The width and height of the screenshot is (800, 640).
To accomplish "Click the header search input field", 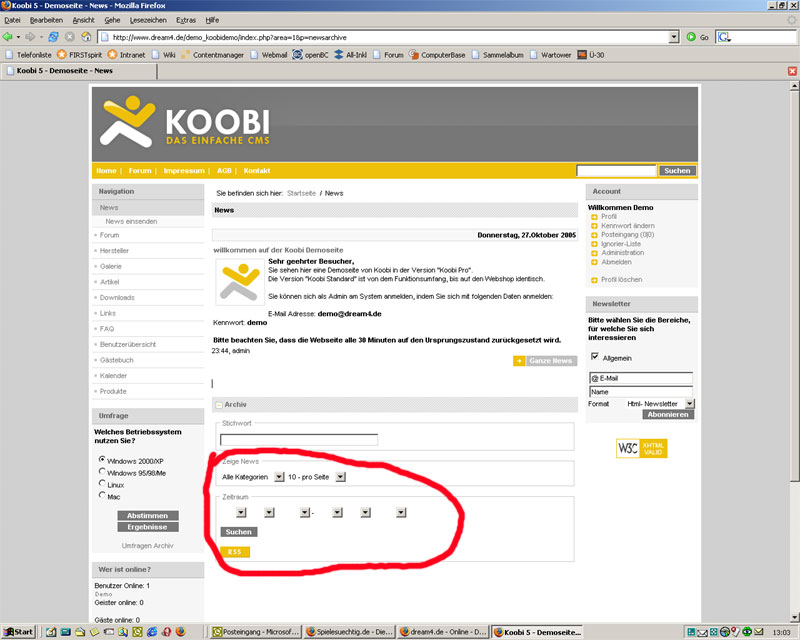I will pyautogui.click(x=616, y=170).
